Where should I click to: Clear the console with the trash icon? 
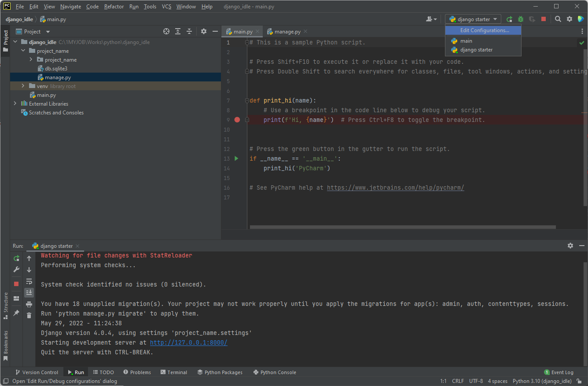(29, 316)
